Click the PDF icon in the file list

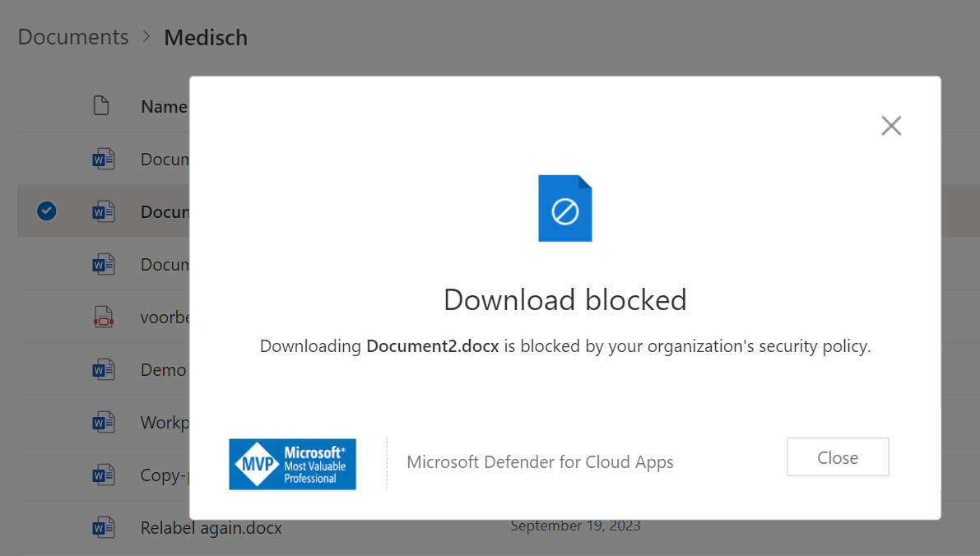coord(103,317)
